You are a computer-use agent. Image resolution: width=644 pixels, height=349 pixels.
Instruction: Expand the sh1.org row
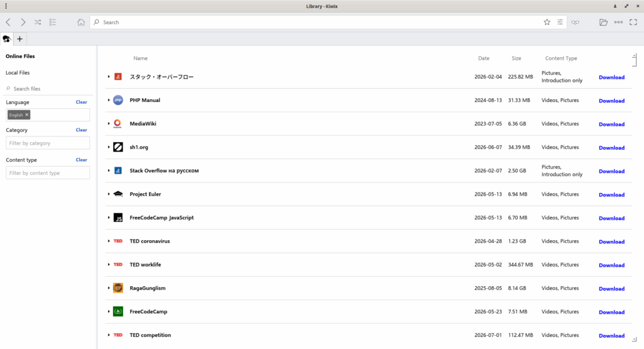109,147
